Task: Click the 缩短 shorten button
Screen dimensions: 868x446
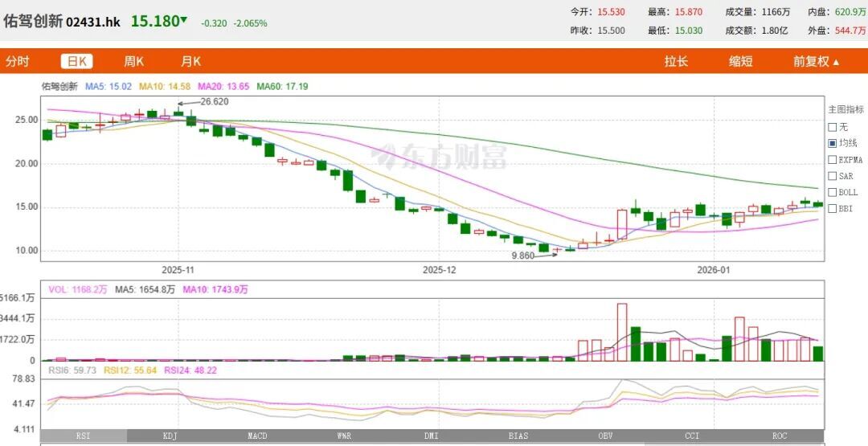Action: (x=741, y=61)
